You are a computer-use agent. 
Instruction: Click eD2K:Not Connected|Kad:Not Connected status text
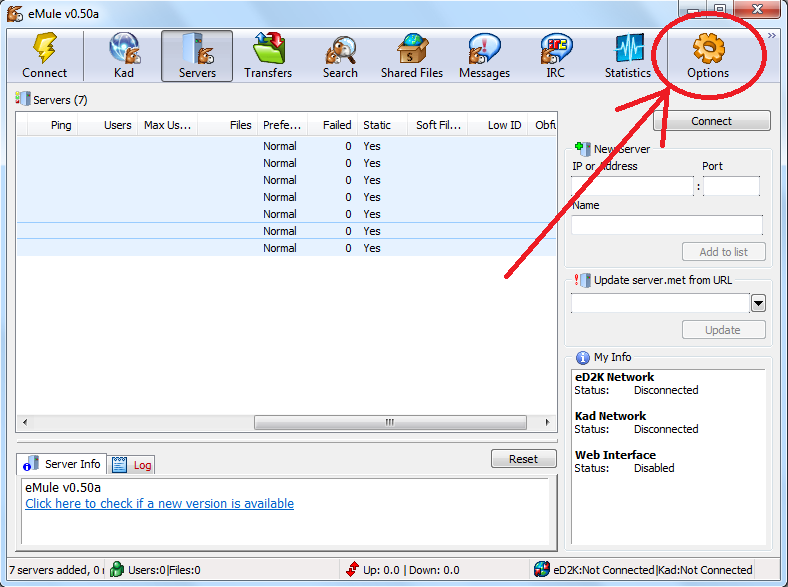point(653,570)
